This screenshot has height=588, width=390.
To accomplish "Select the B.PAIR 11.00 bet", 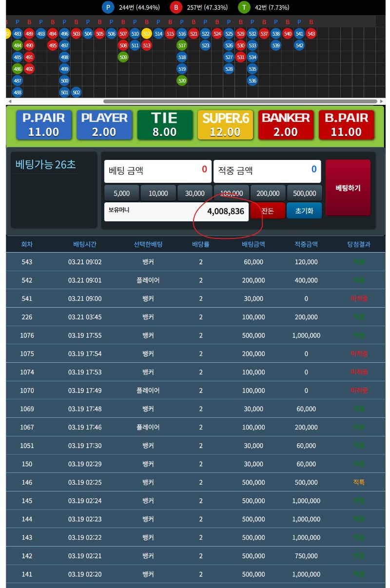I will tap(346, 125).
